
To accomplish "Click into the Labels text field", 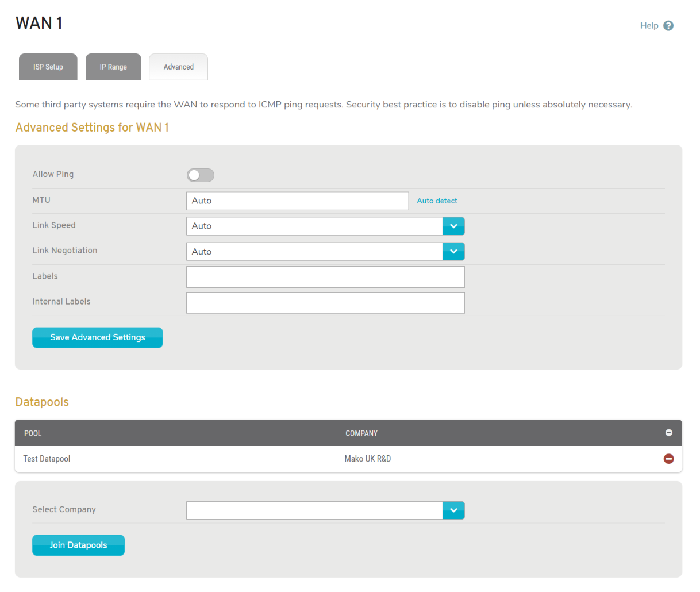I will click(x=325, y=277).
